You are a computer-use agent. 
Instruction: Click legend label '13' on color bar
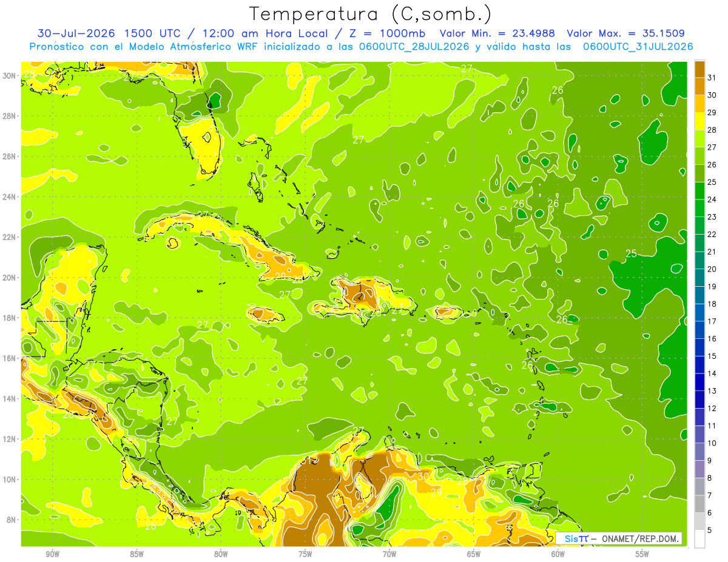[712, 390]
